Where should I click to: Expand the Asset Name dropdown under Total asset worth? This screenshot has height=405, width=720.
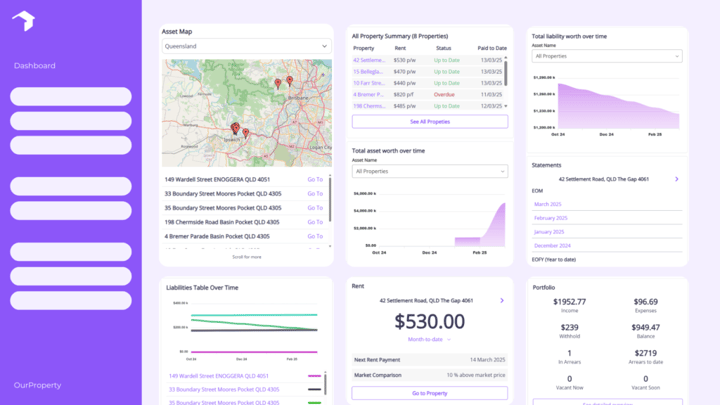[430, 171]
